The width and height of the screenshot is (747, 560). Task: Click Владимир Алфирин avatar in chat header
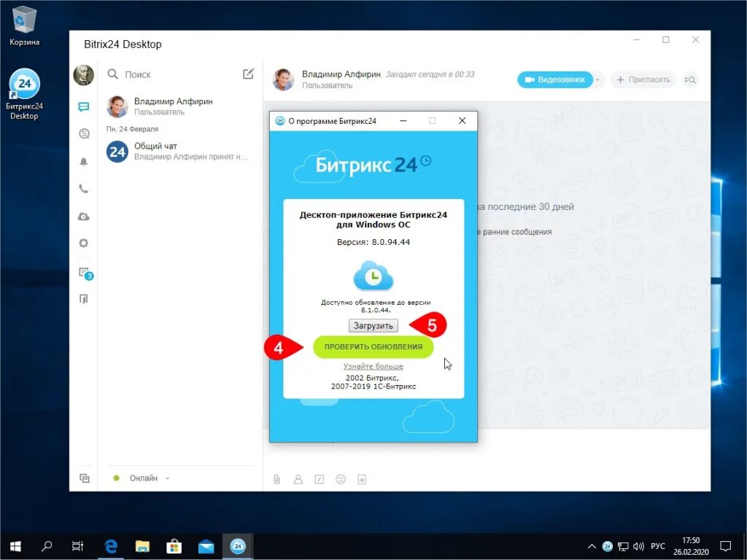(x=283, y=79)
